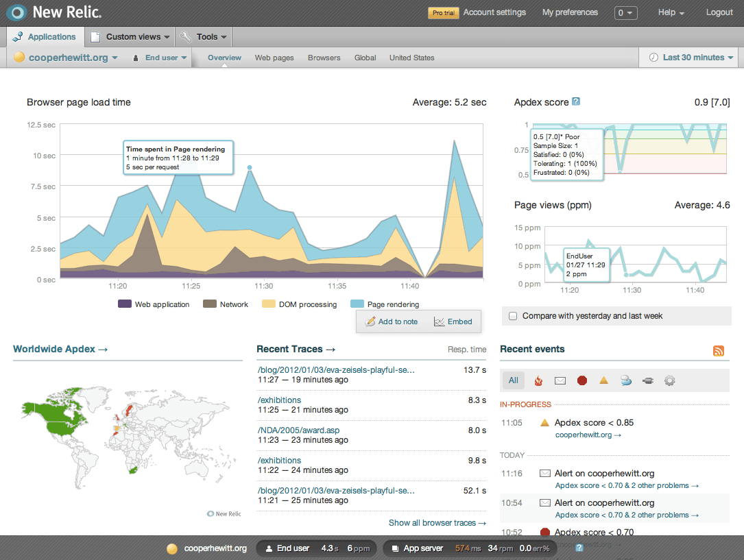744x560 pixels.
Task: Click the footer End user person icon
Action: coord(269,548)
